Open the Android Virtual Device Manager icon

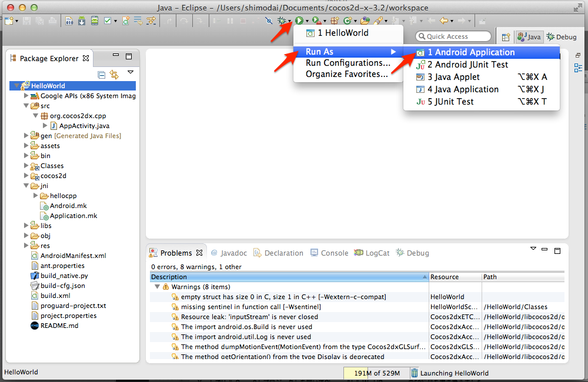pyautogui.click(x=95, y=21)
